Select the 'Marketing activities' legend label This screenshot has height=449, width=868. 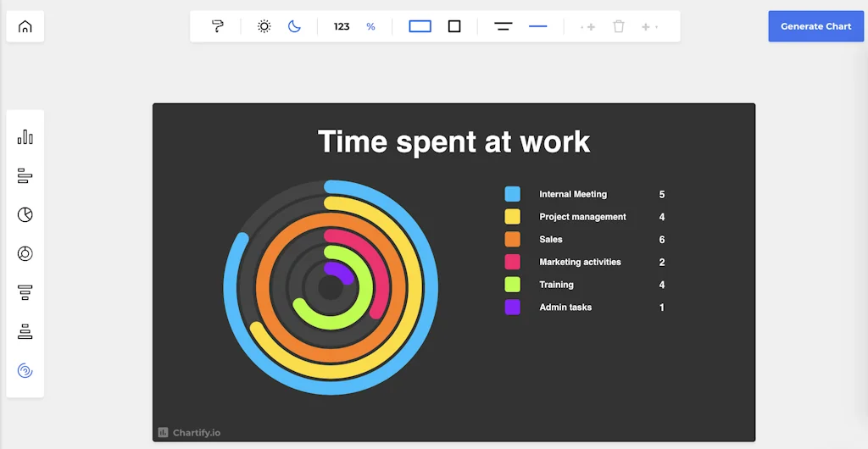(580, 262)
